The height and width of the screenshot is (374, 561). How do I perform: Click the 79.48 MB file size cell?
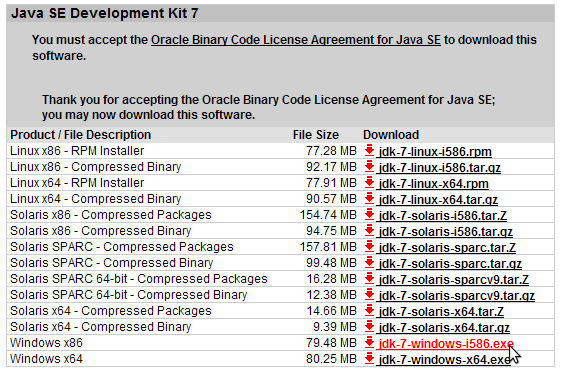331,343
